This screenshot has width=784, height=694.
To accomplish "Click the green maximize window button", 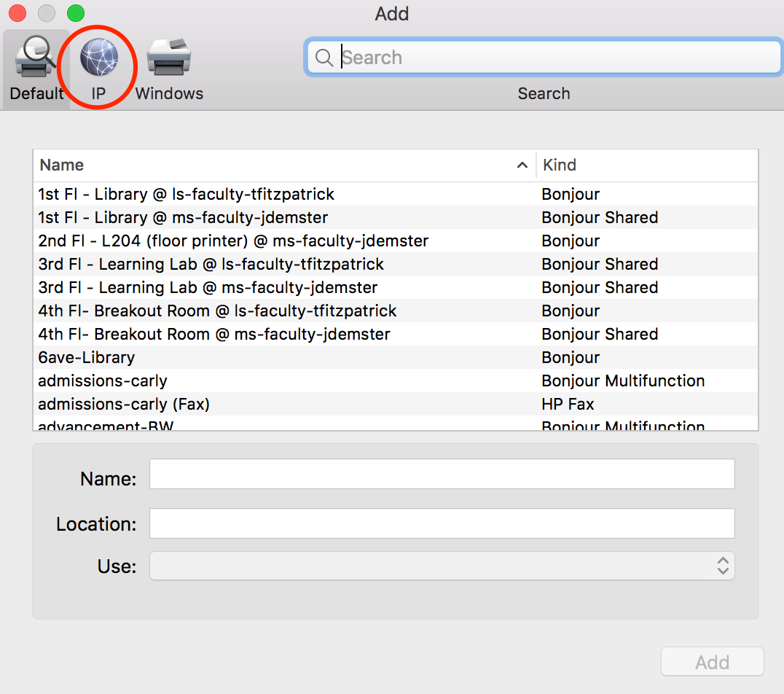I will (75, 13).
